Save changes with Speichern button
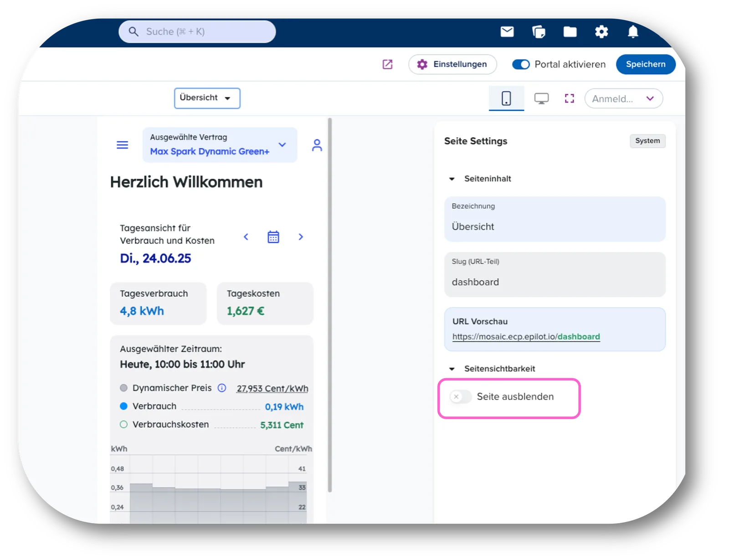 (646, 64)
